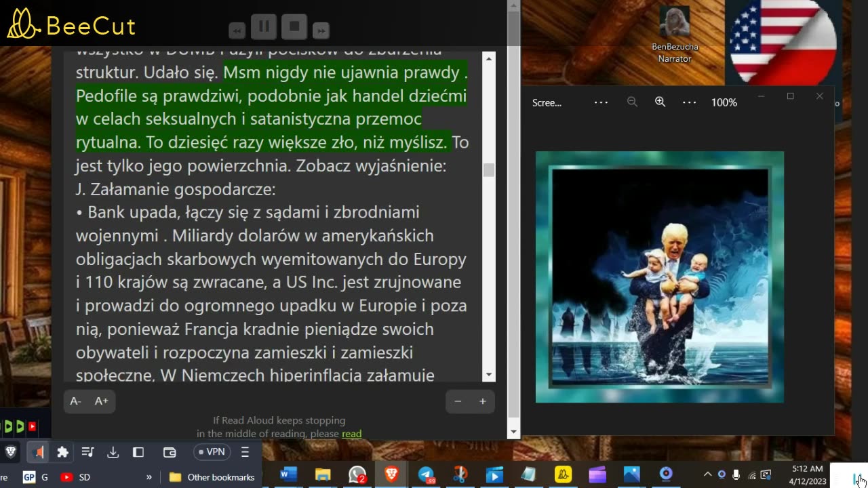Switch to Brave browser on taskbar
This screenshot has width=868, height=488.
392,474
